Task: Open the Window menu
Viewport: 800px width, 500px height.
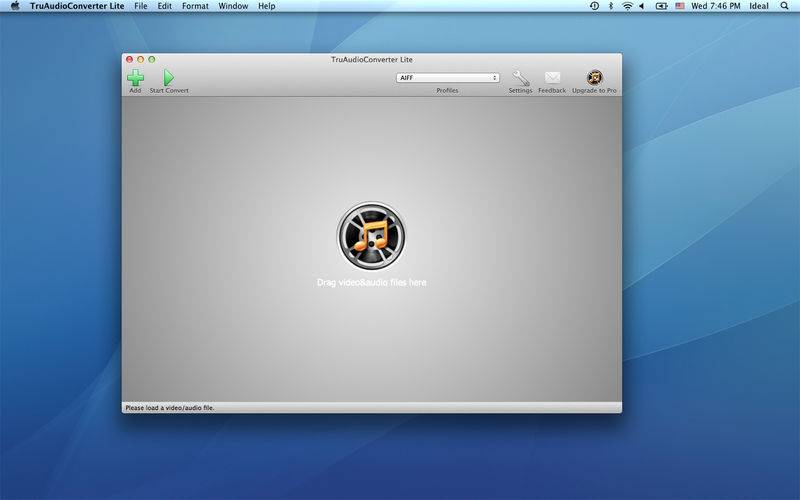Action: pyautogui.click(x=233, y=6)
